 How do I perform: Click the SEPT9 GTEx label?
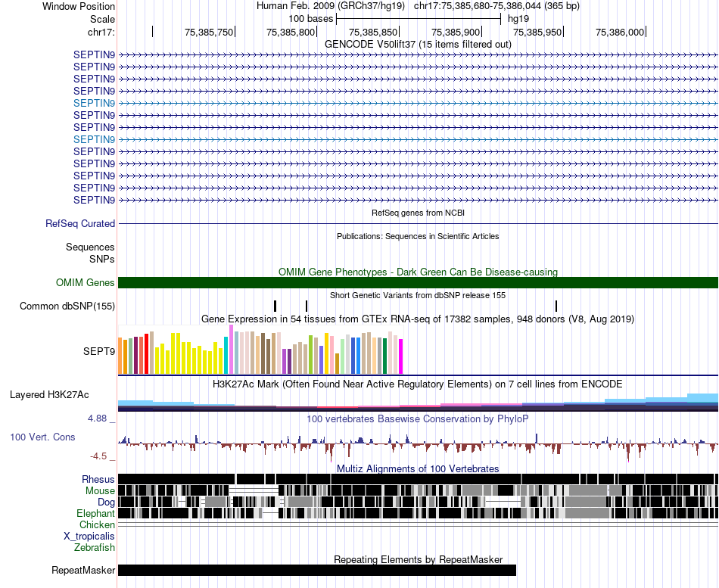[99, 351]
